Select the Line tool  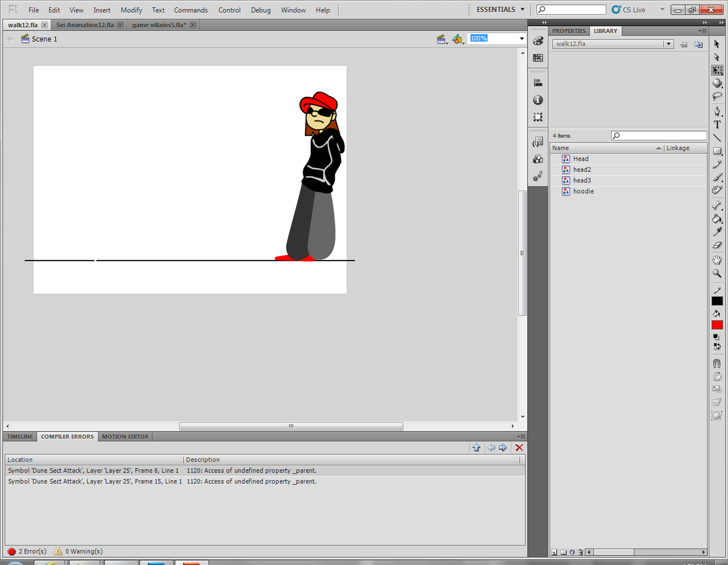tap(717, 138)
